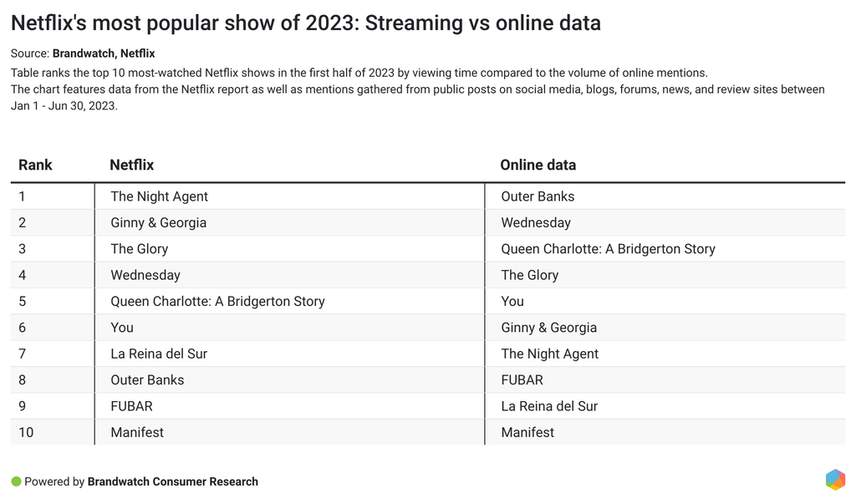Open the Brandwatch Consumer Research link
856x504 pixels.
172,481
